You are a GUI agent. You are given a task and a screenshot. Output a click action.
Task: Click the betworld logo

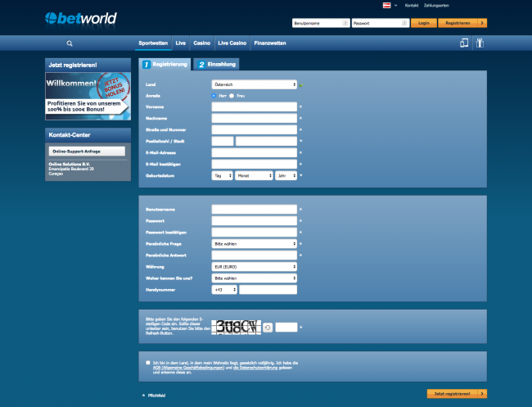click(82, 18)
